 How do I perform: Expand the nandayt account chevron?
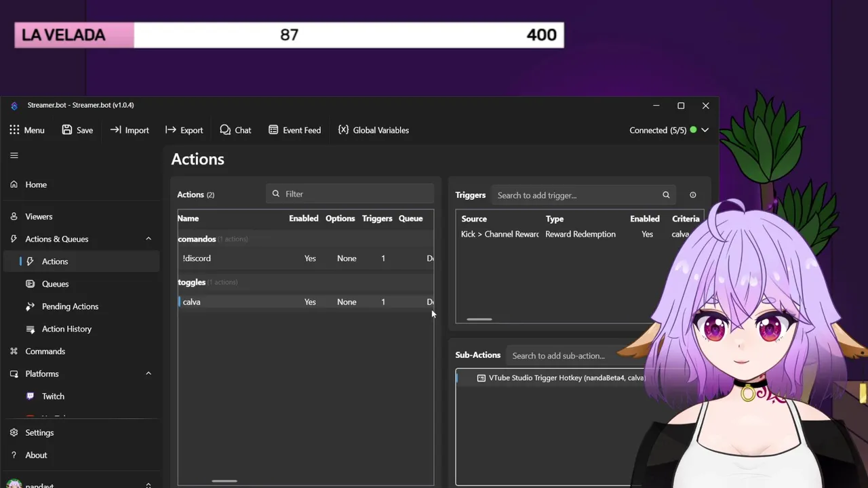click(149, 485)
